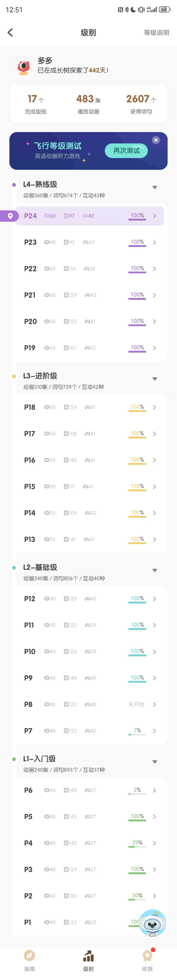Open P8 row marked 未开始
The image size is (177, 980).
pyautogui.click(x=90, y=704)
